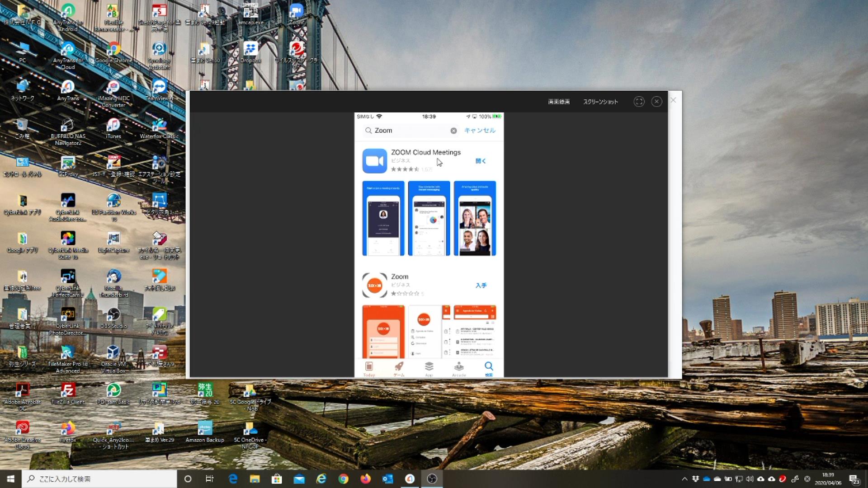Launch Microsoft Edge from the taskbar
Image resolution: width=868 pixels, height=488 pixels.
[x=233, y=479]
